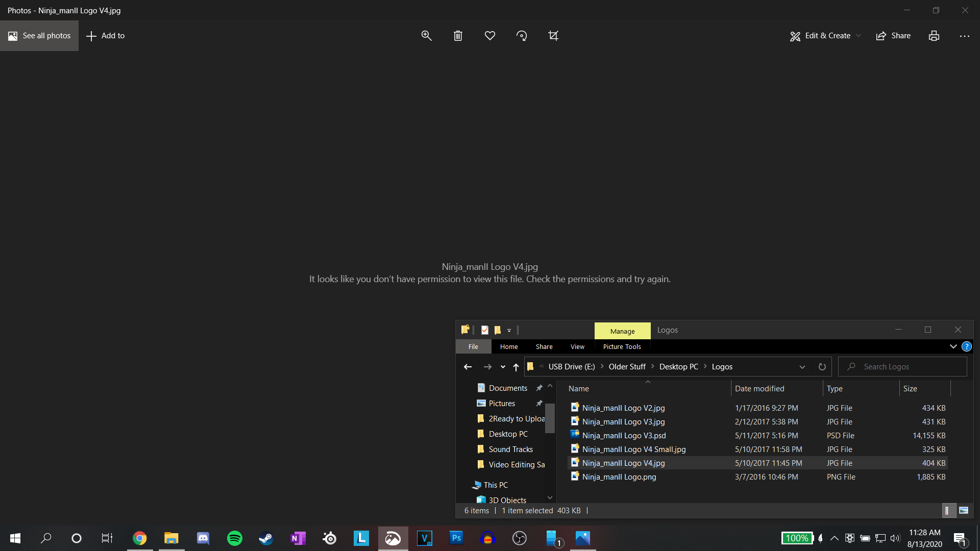
Task: Switch to the Home ribbon tab
Action: click(x=509, y=346)
